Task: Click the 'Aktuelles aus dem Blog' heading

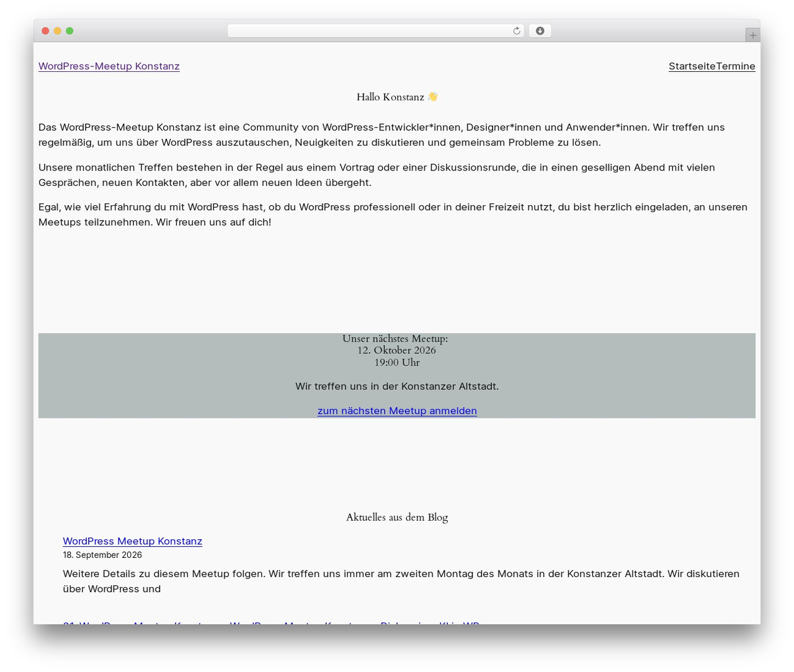Action: pos(397,517)
